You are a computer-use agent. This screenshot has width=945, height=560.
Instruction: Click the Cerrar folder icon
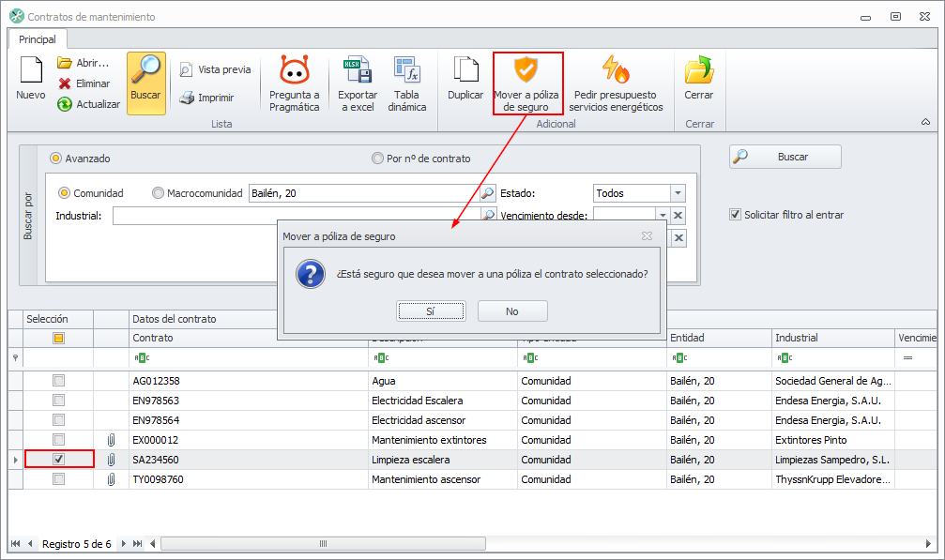pos(698,70)
